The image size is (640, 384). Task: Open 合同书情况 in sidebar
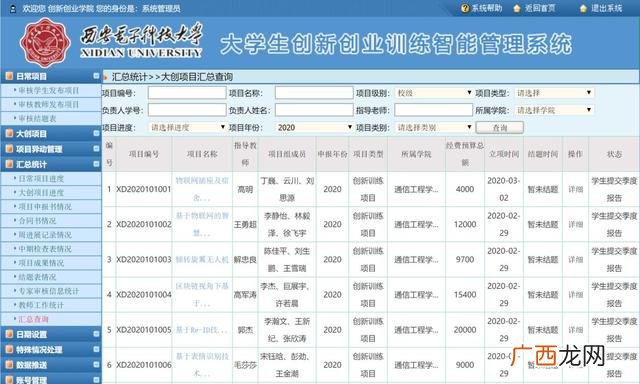click(x=38, y=220)
